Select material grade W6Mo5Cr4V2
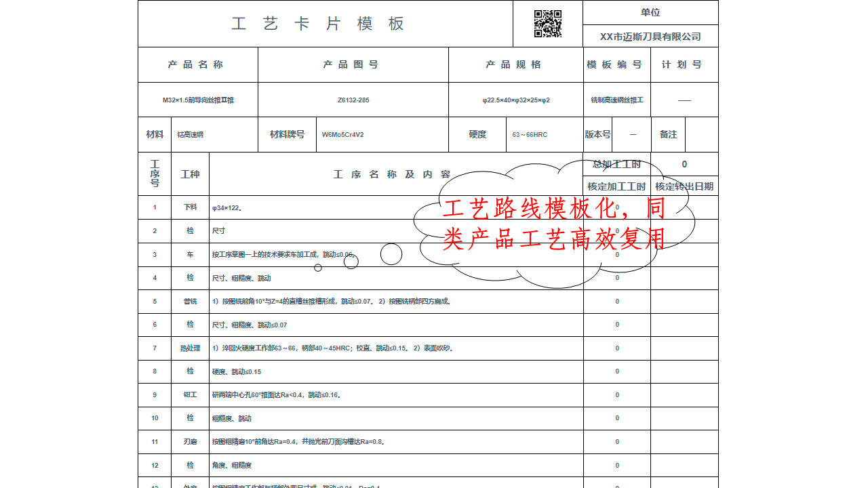 [342, 135]
